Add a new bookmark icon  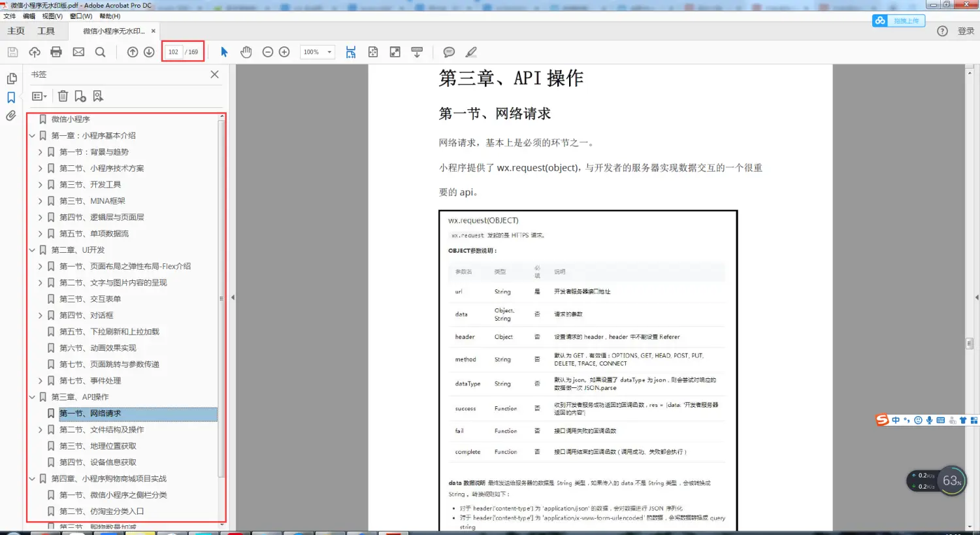80,96
